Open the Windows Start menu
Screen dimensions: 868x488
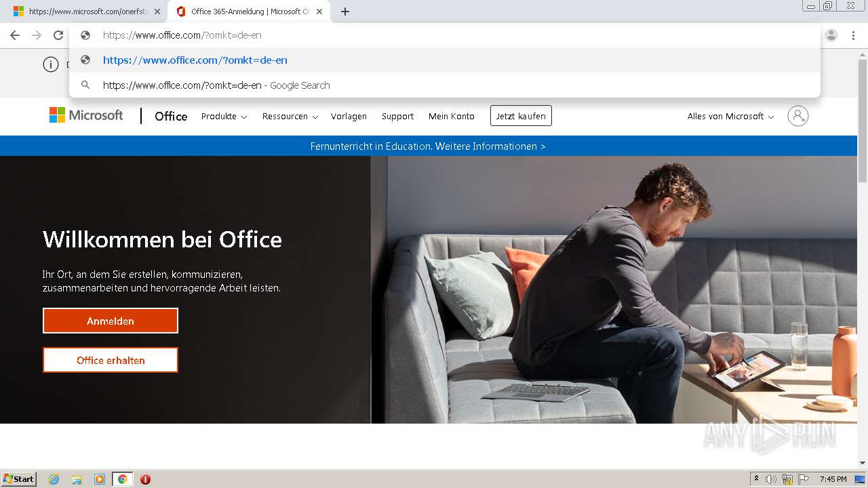click(x=19, y=479)
